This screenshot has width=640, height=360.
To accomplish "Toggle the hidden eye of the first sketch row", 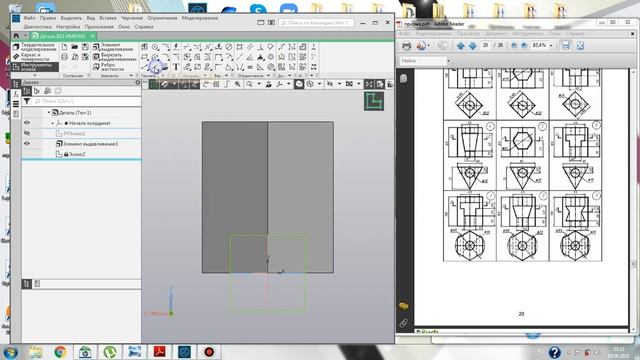I will pyautogui.click(x=27, y=133).
